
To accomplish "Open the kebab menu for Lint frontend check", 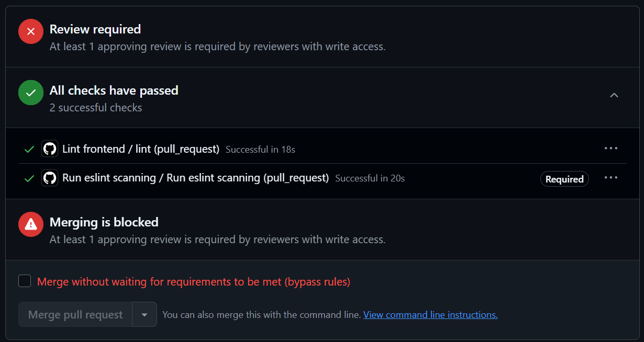I will point(610,149).
